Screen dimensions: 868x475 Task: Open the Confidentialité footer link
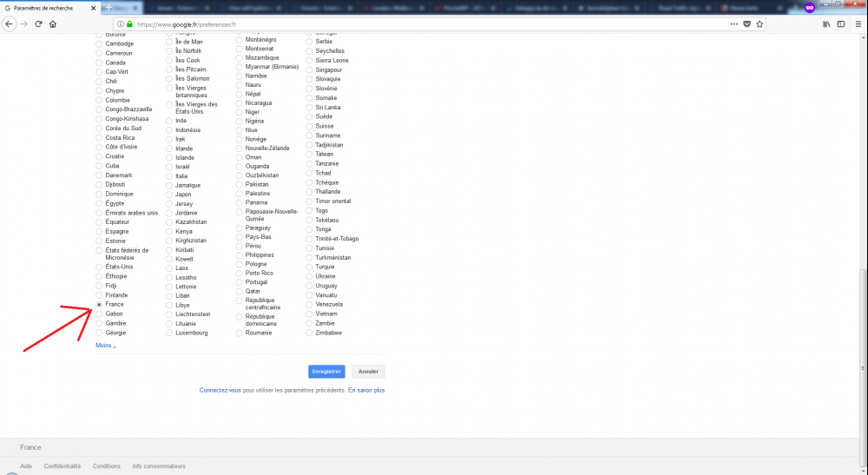point(62,466)
